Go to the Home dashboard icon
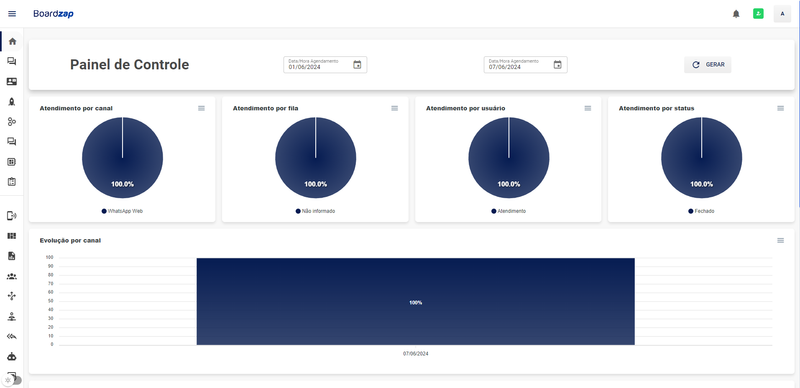 point(12,41)
